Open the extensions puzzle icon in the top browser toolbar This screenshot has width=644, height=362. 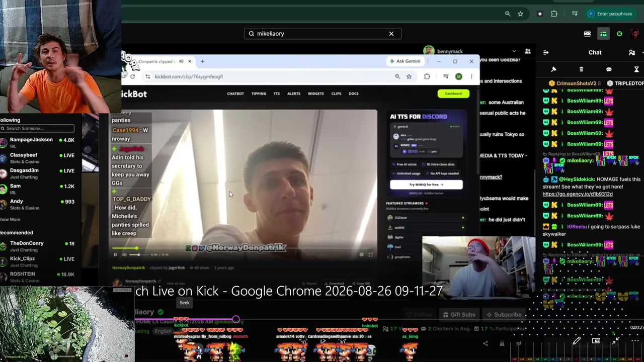554,14
